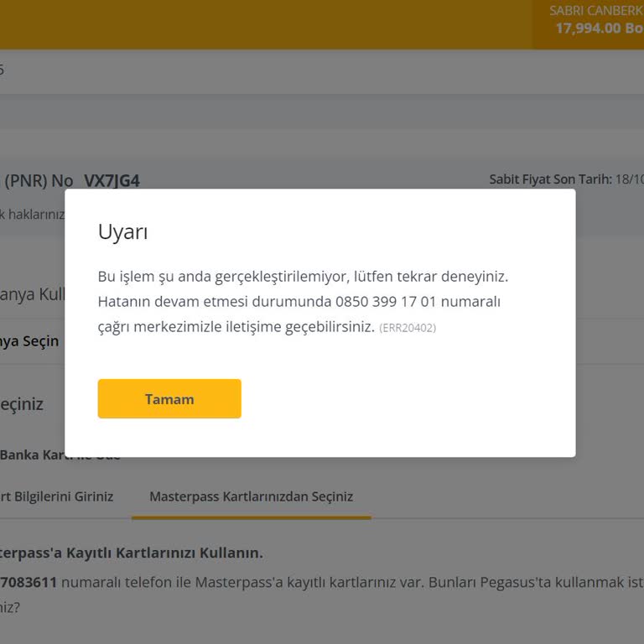Select the Masterpass Kartlarınızdan Seçiniz tab
Screen dimensions: 644x644
click(251, 496)
